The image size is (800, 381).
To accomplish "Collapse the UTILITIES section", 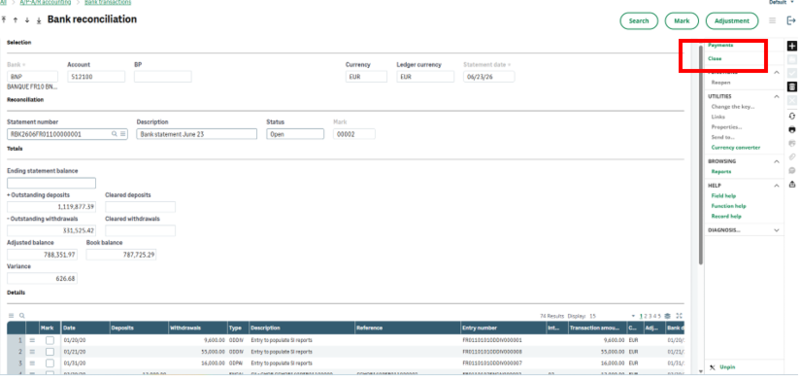I will (777, 96).
